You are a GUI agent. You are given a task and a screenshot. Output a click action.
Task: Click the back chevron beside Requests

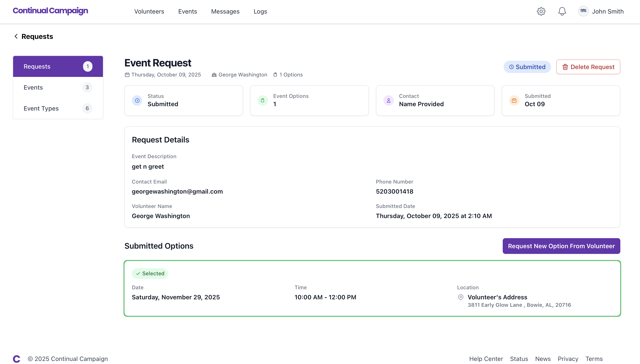pos(16,36)
